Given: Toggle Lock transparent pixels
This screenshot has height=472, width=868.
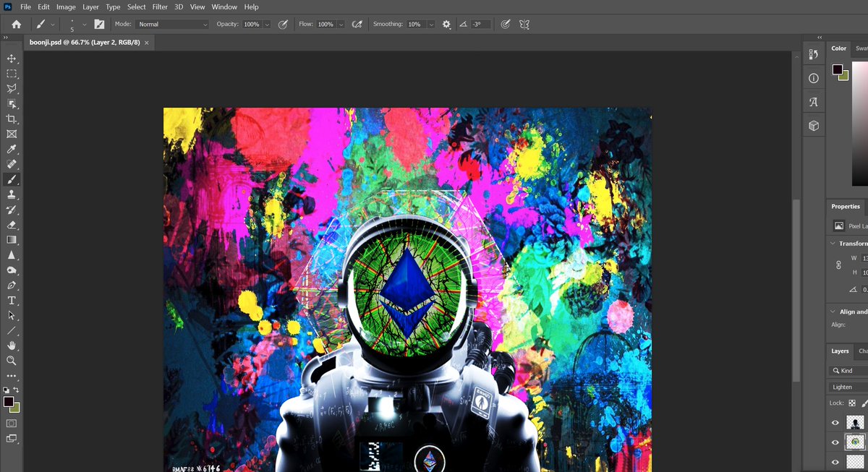Looking at the screenshot, I should pyautogui.click(x=852, y=403).
